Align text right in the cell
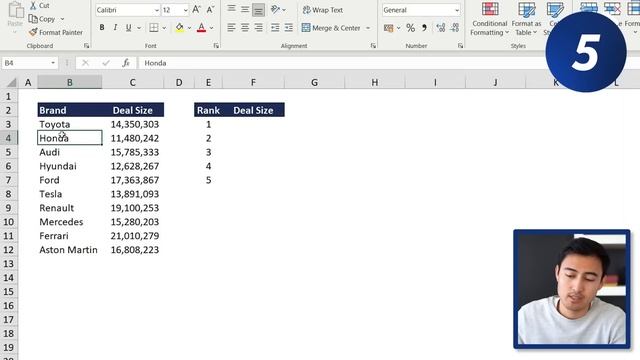 (258, 28)
